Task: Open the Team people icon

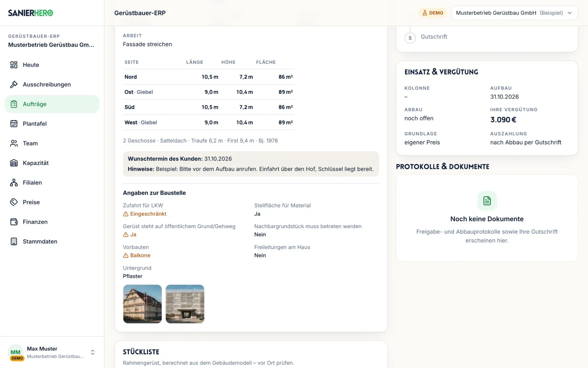Action: click(14, 143)
